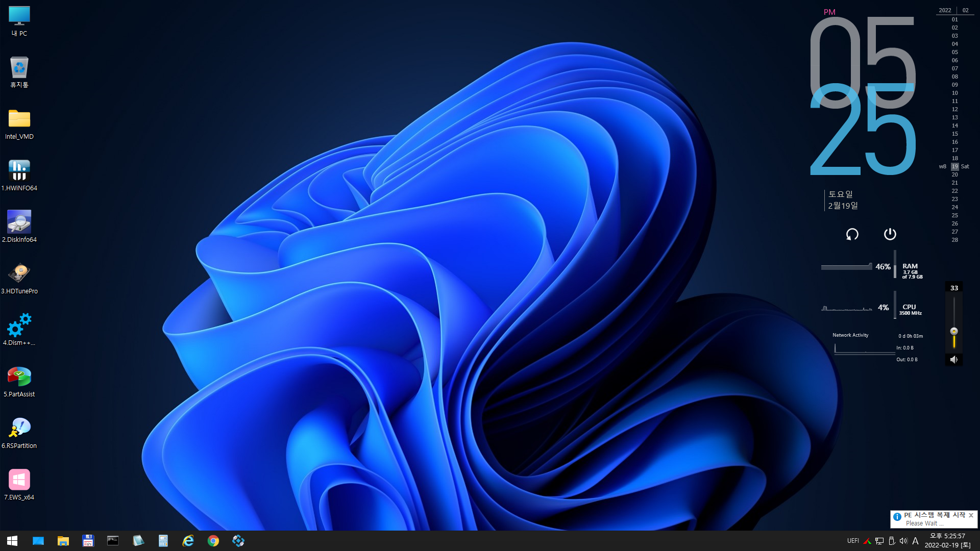Image resolution: width=980 pixels, height=551 pixels.
Task: Launch the 1.HWiNFO64 desktop shortcut
Action: 19,176
